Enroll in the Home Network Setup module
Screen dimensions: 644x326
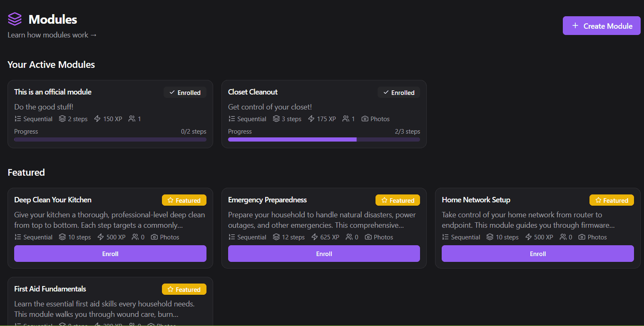click(x=537, y=254)
